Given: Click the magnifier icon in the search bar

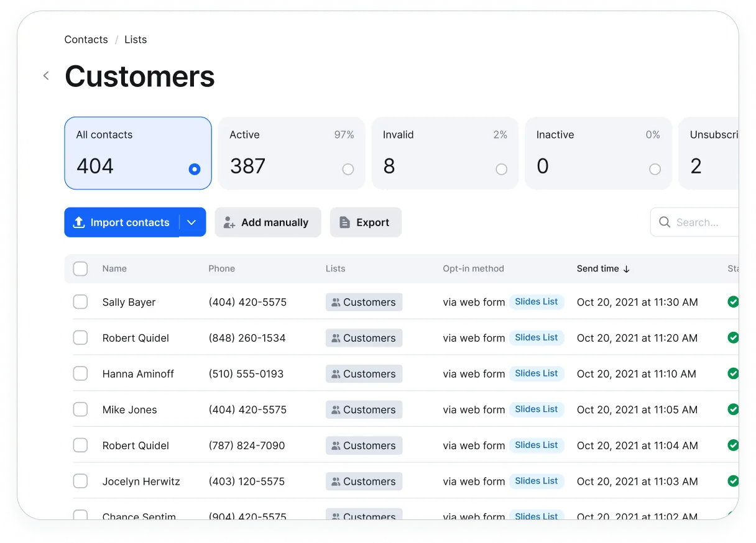Looking at the screenshot, I should [x=665, y=222].
